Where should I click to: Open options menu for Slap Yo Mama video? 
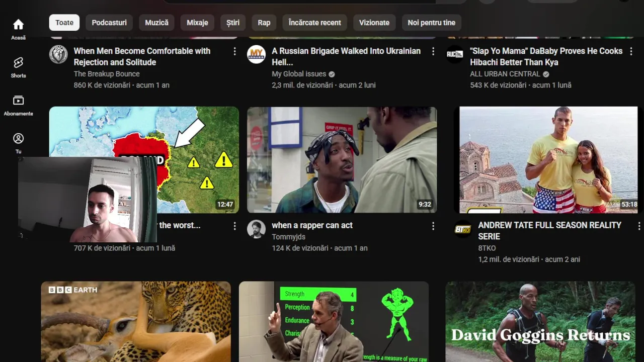coord(631,51)
